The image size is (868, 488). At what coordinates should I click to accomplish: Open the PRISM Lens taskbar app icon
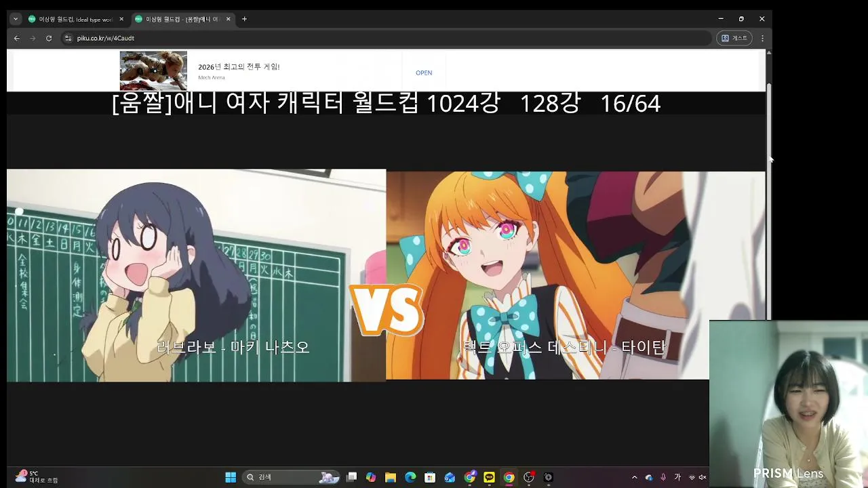[549, 477]
